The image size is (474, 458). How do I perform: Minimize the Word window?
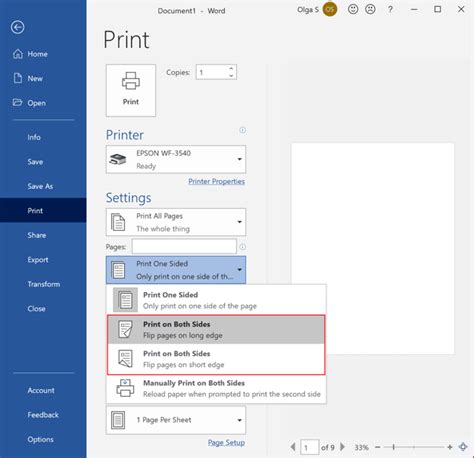(x=414, y=10)
